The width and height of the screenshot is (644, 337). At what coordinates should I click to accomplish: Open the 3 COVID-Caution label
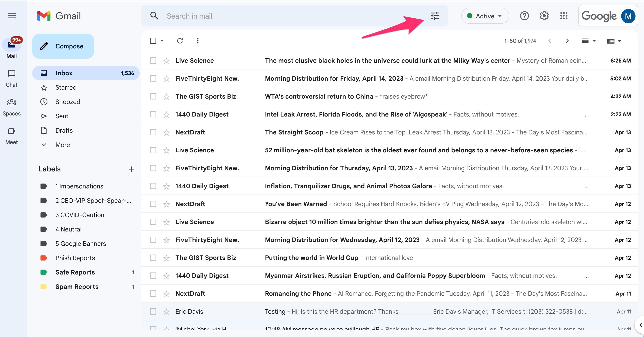(86, 215)
